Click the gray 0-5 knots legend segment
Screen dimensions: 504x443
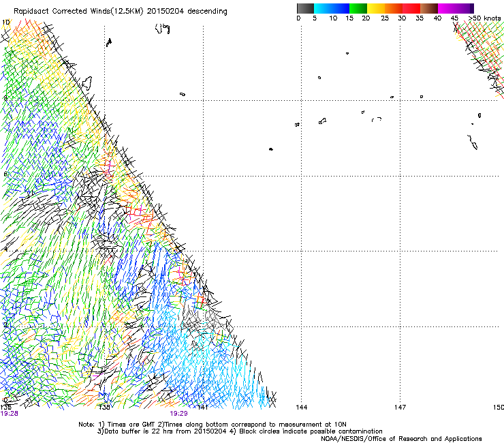click(305, 8)
